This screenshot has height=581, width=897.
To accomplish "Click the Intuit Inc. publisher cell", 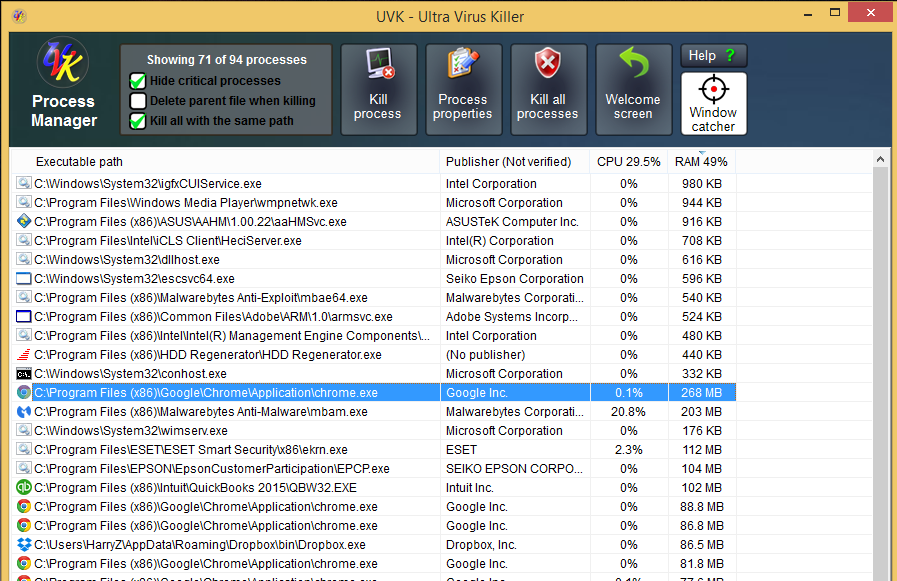I will pyautogui.click(x=470, y=487).
